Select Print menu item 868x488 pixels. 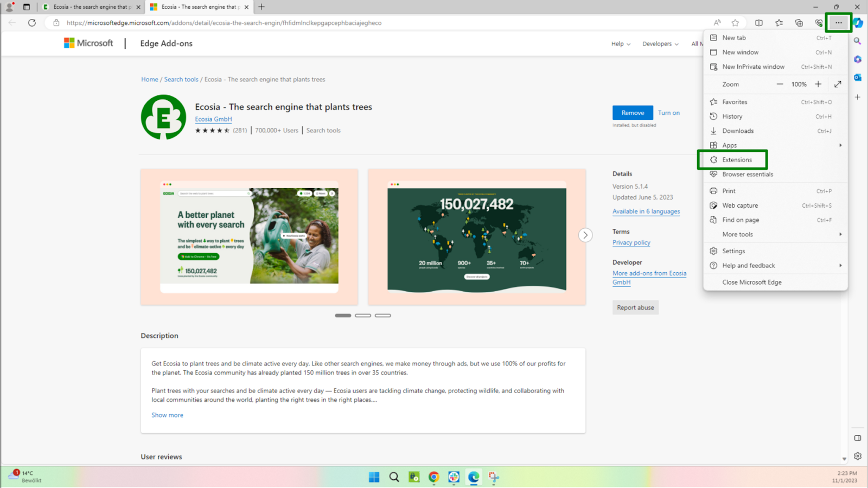pos(775,191)
